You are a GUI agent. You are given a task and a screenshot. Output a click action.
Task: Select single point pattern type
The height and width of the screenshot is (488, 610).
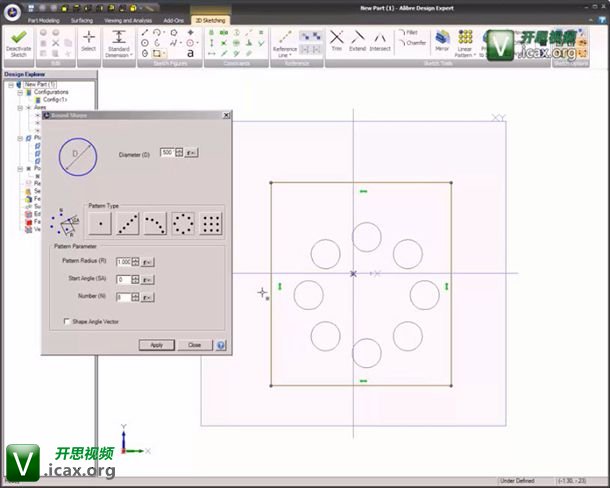[100, 224]
